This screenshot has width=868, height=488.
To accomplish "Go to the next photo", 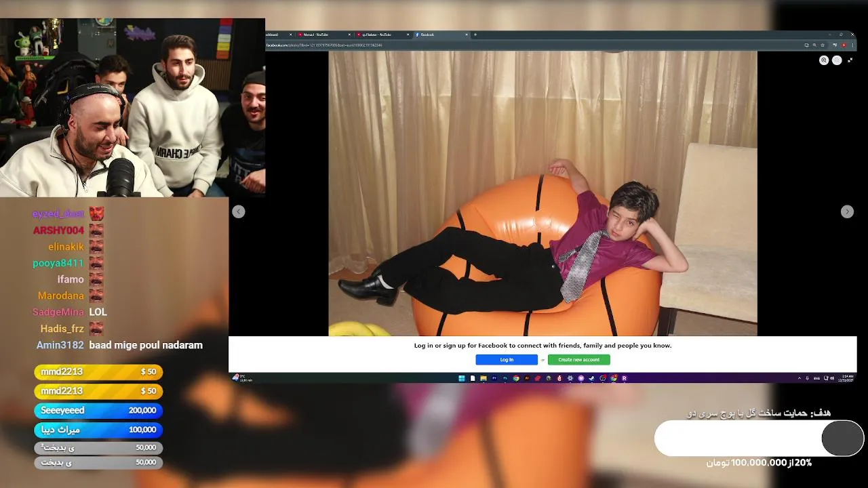I will tap(847, 212).
